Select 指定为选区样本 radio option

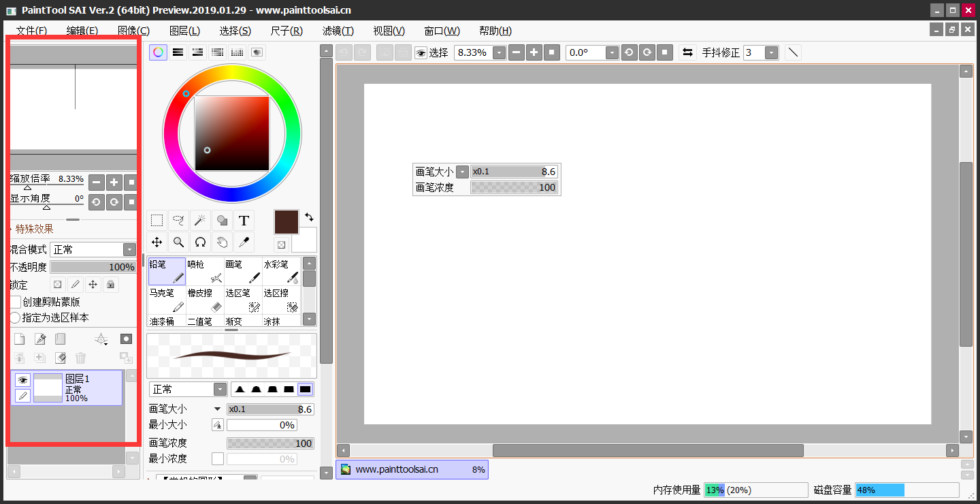15,317
